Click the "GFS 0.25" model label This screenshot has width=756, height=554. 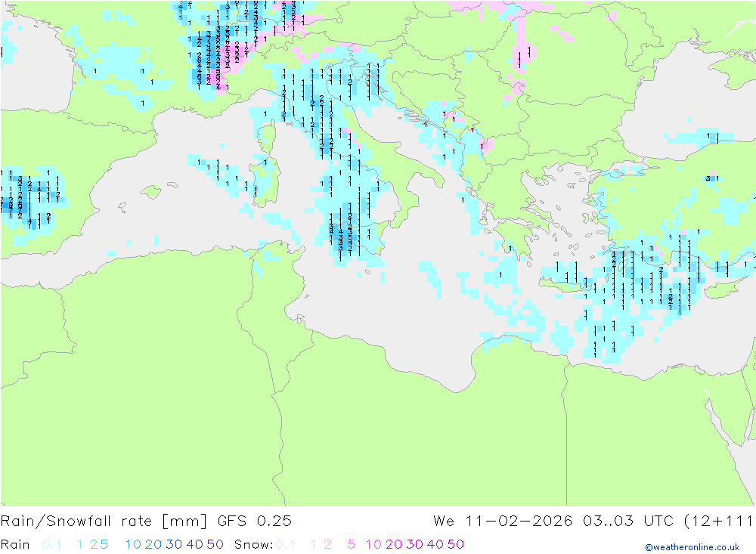(255, 522)
